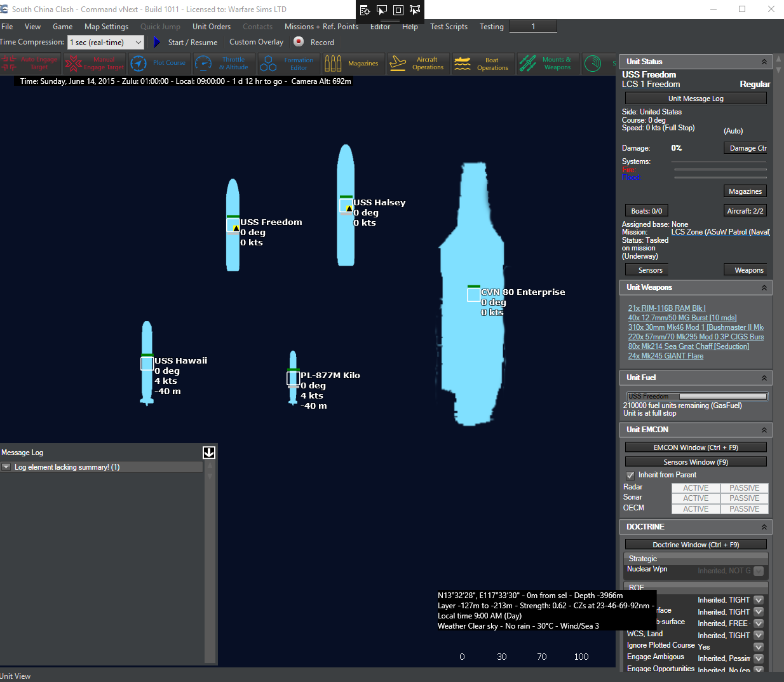Open the Plot Course tool
Screen dimensions: 784x682
[159, 64]
